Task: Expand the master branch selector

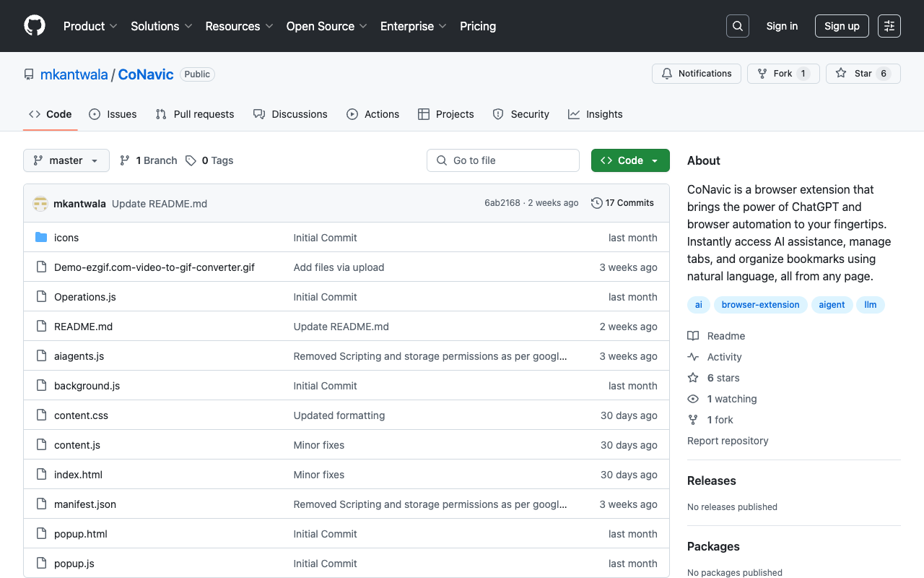Action: click(66, 160)
